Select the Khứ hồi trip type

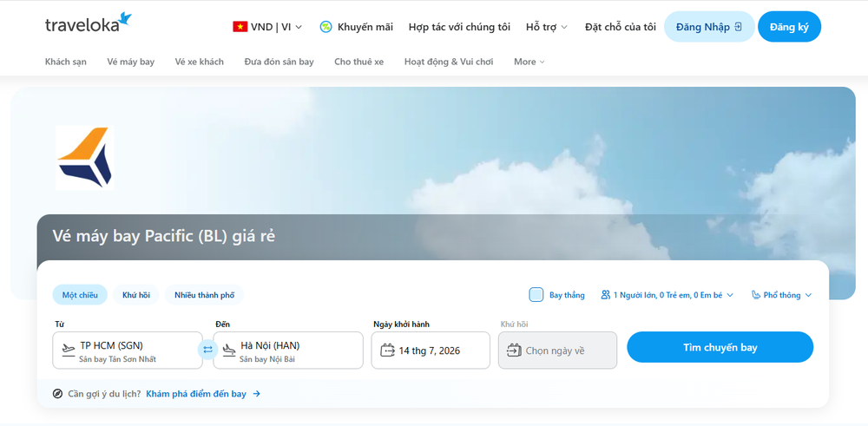136,295
